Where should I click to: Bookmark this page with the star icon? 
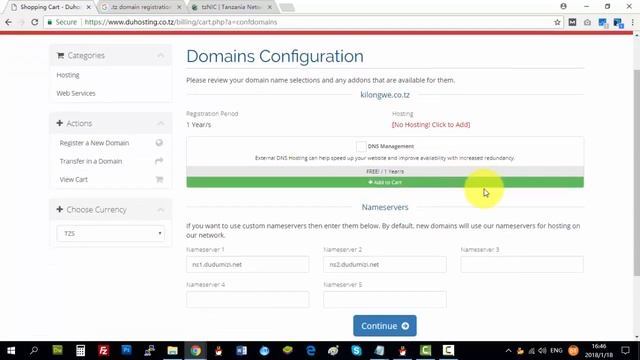tap(557, 22)
